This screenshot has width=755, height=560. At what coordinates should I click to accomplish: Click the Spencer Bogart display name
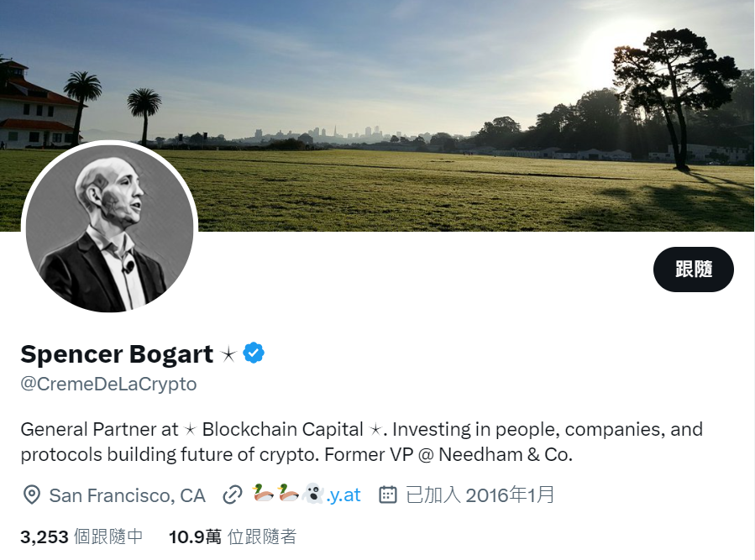click(x=117, y=353)
